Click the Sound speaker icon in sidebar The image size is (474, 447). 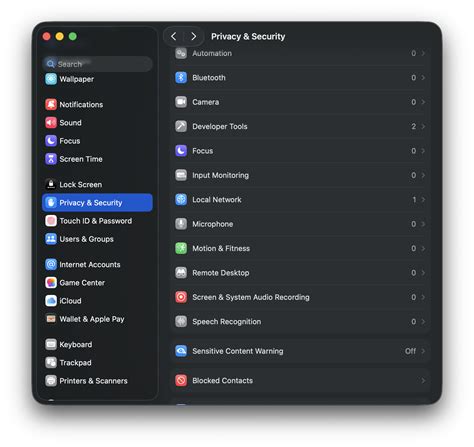[x=51, y=123]
